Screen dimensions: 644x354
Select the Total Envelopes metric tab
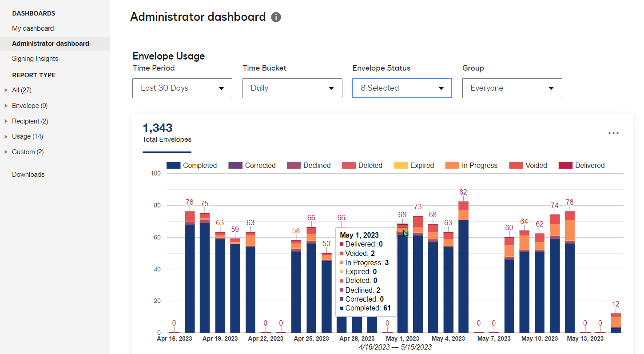pyautogui.click(x=167, y=133)
